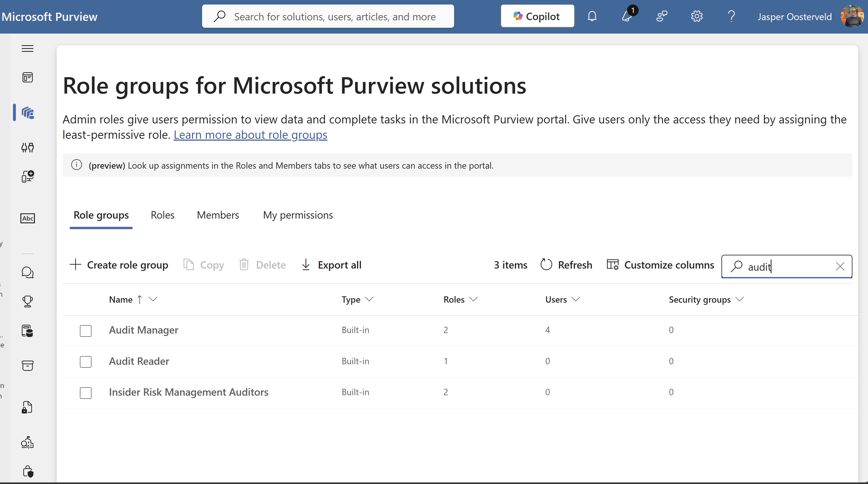Open the device-with-plus sidebar icon
Viewport: 868px width, 484px height.
[x=28, y=176]
